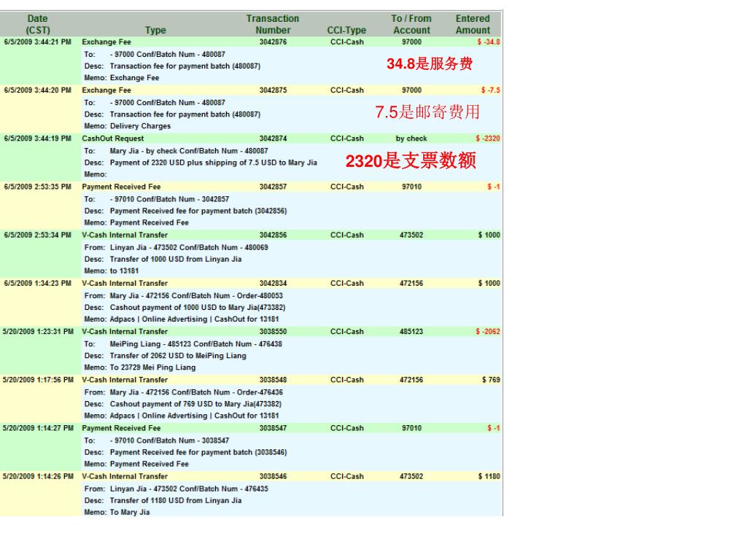Select transaction number 3042876

click(x=273, y=42)
